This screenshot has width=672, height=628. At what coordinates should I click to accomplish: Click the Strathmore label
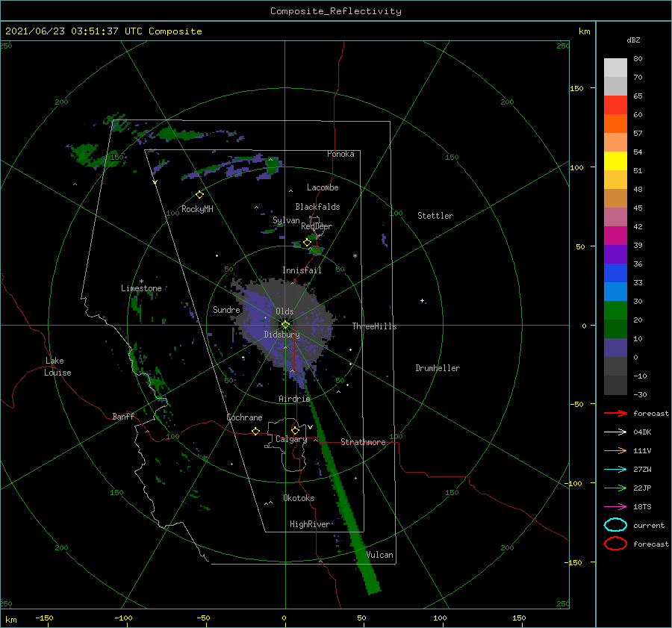click(x=363, y=442)
